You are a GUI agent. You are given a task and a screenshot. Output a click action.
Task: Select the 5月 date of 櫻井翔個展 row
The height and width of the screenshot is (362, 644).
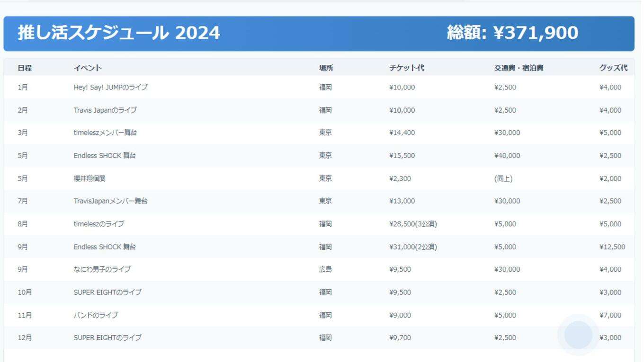pyautogui.click(x=23, y=179)
